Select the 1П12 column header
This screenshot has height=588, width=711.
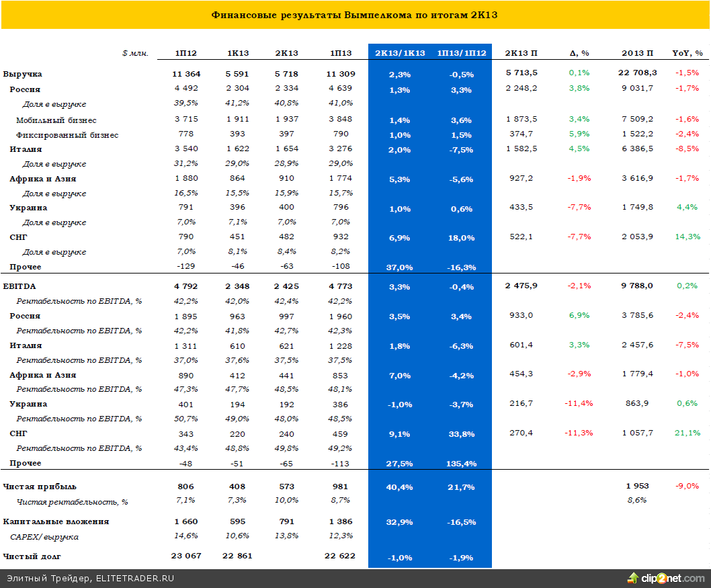pyautogui.click(x=186, y=52)
